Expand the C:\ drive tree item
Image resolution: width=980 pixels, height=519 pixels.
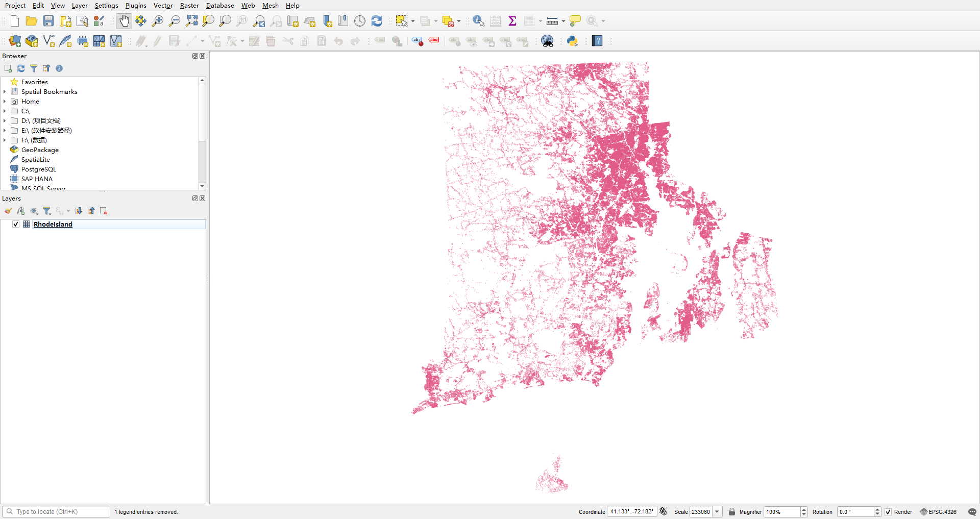(5, 111)
